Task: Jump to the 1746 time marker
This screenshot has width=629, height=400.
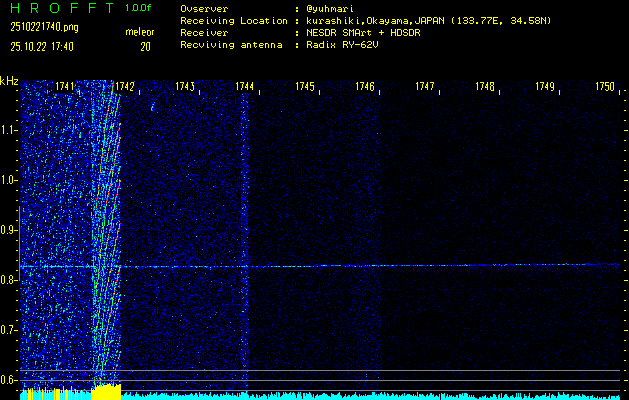Action: (x=364, y=87)
